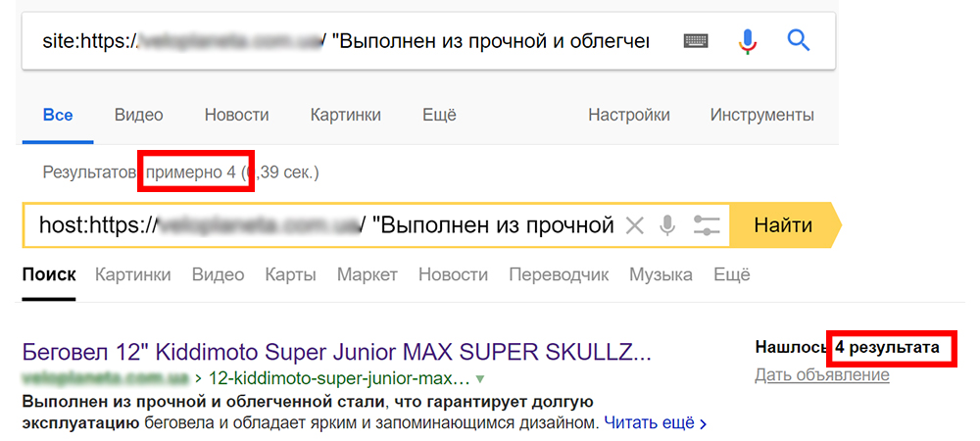Clear Yandex query with X icon
The width and height of the screenshot is (980, 441).
(x=634, y=225)
